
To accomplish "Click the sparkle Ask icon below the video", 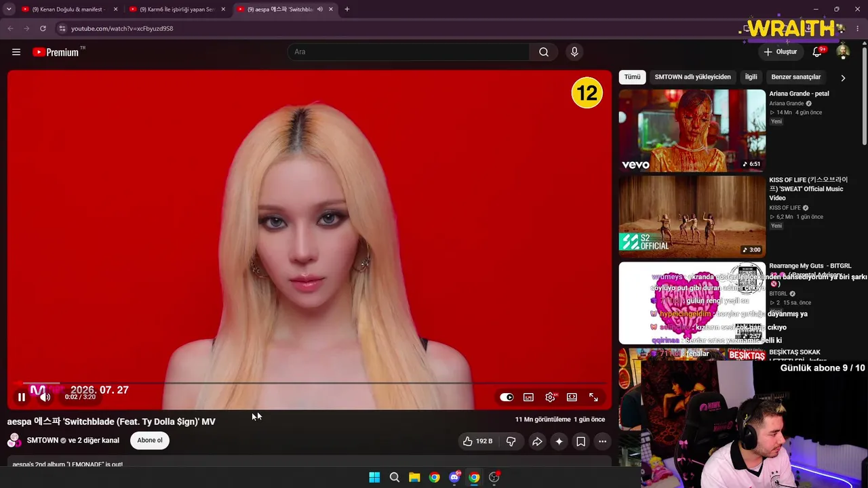I will (559, 441).
